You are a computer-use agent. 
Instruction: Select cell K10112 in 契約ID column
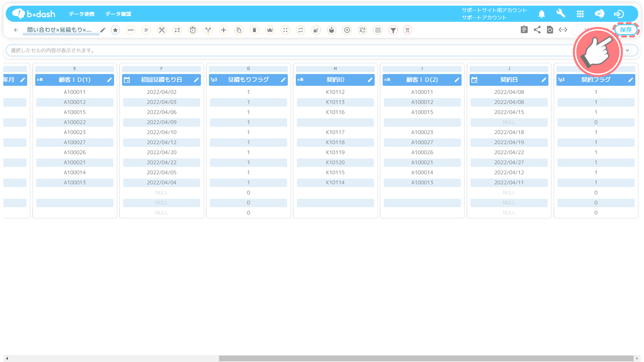[x=335, y=92]
